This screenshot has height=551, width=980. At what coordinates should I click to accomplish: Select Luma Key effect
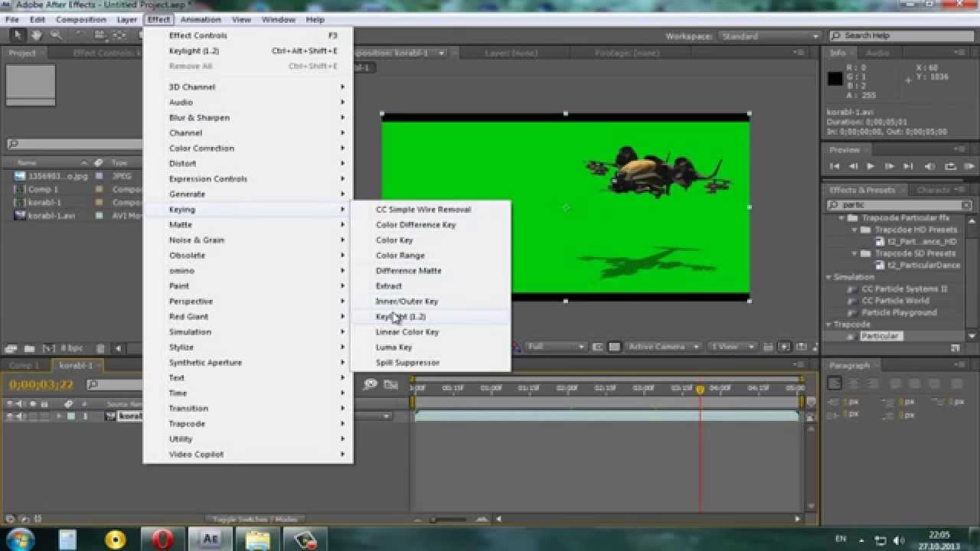[430, 347]
